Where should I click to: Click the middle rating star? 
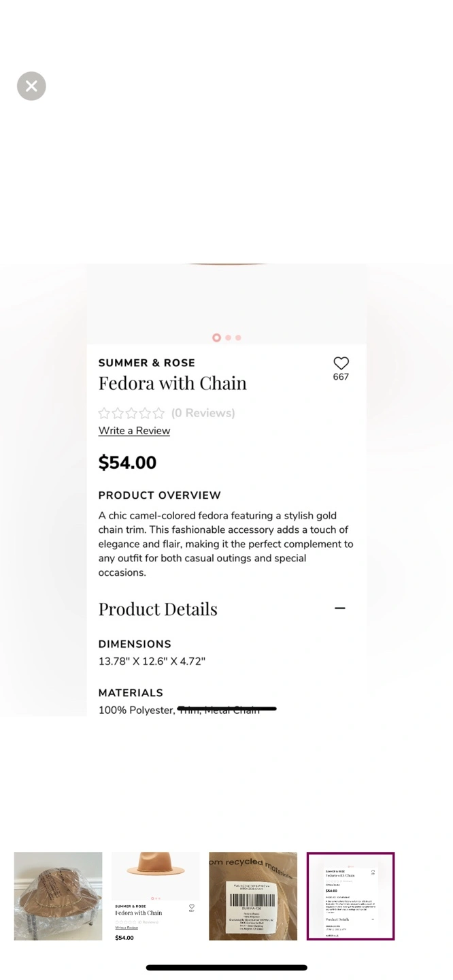131,413
